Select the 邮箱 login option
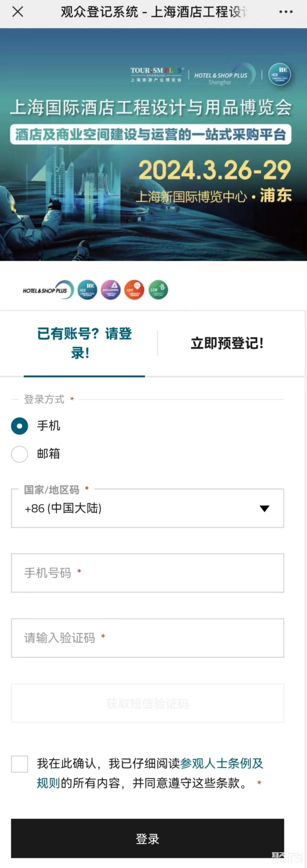 tap(19, 454)
